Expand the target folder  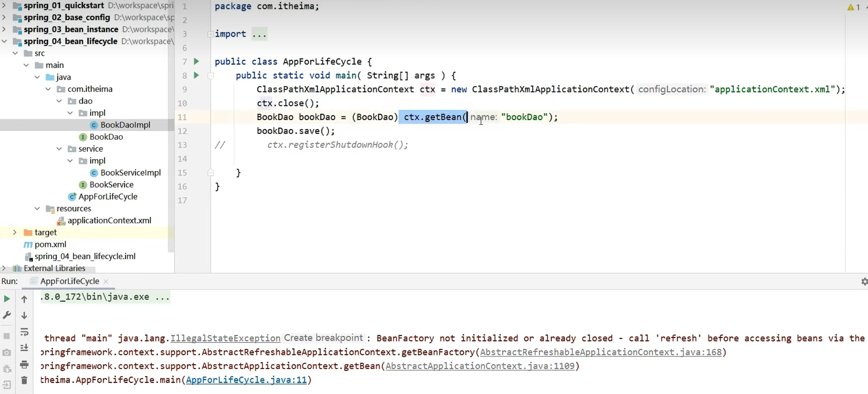coord(15,232)
